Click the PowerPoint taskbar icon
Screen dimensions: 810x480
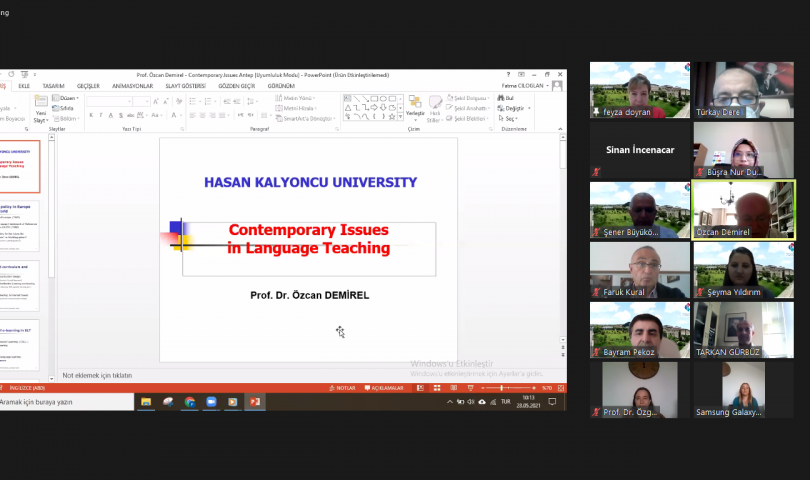(x=255, y=402)
